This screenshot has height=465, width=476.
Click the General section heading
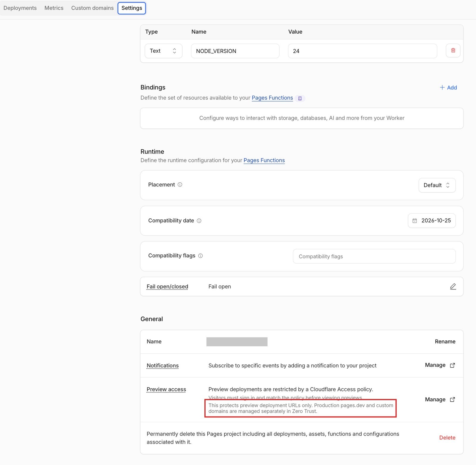coord(152,319)
